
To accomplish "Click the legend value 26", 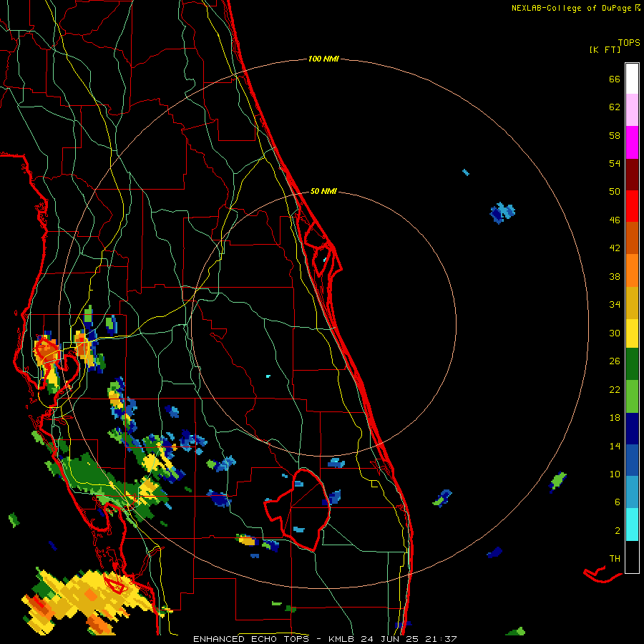I will tap(615, 361).
